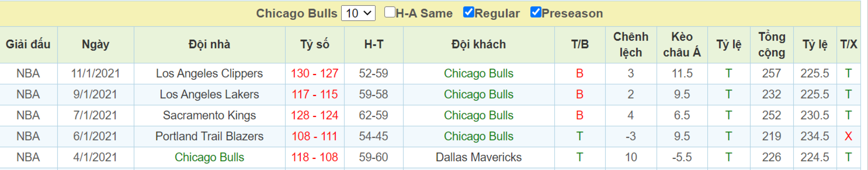The height and width of the screenshot is (170, 868).
Task: View the 130 - 127 score details
Action: point(314,73)
